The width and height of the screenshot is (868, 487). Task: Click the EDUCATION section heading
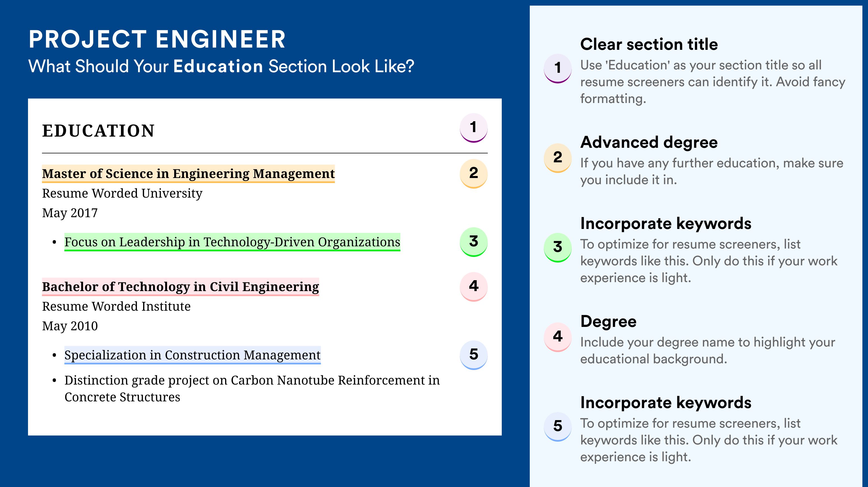pos(98,131)
